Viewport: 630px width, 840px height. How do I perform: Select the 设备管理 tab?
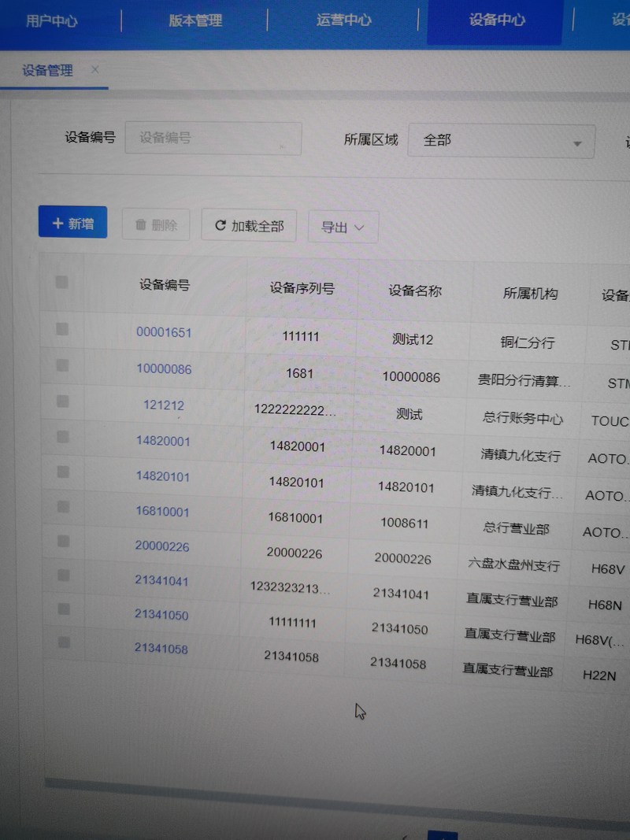47,70
